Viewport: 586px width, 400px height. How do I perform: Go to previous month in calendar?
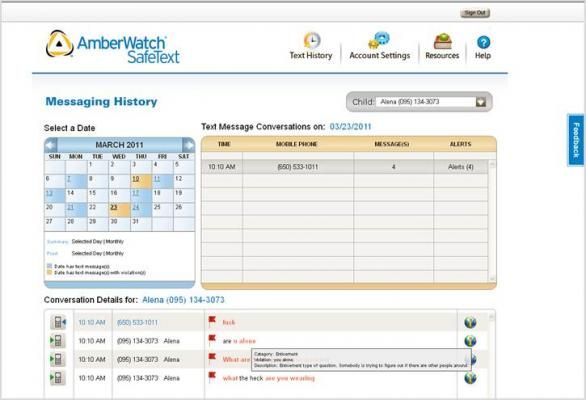[x=51, y=145]
